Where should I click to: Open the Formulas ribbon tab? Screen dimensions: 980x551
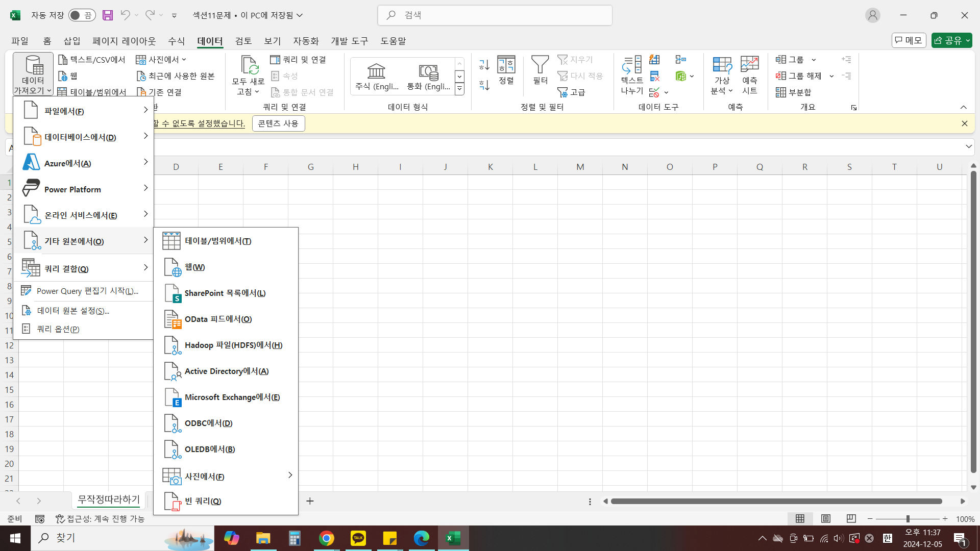coord(176,41)
